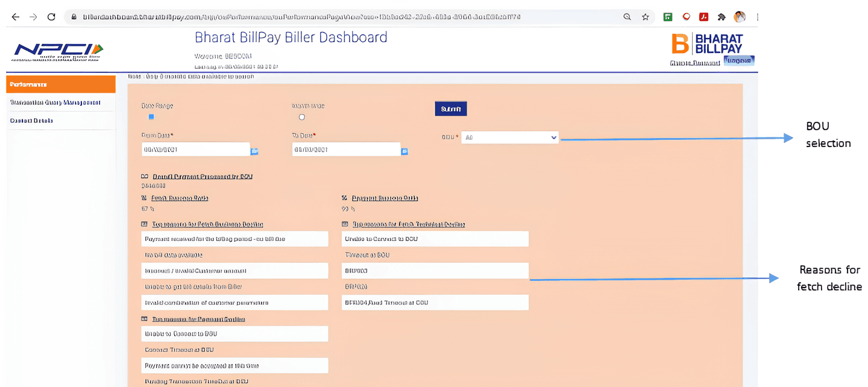Click icon beside Fetch Success Ratio heading
Image resolution: width=868 pixels, height=387 pixels.
(145, 198)
